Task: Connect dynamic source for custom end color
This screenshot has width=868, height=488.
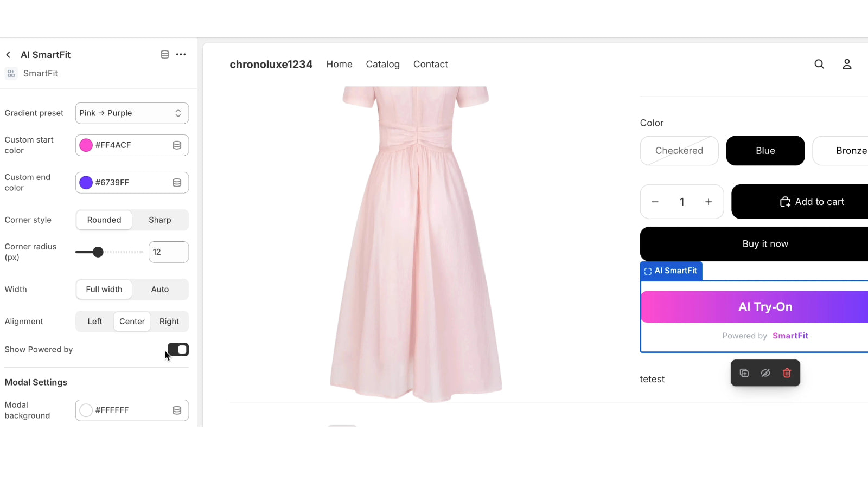Action: click(x=177, y=183)
